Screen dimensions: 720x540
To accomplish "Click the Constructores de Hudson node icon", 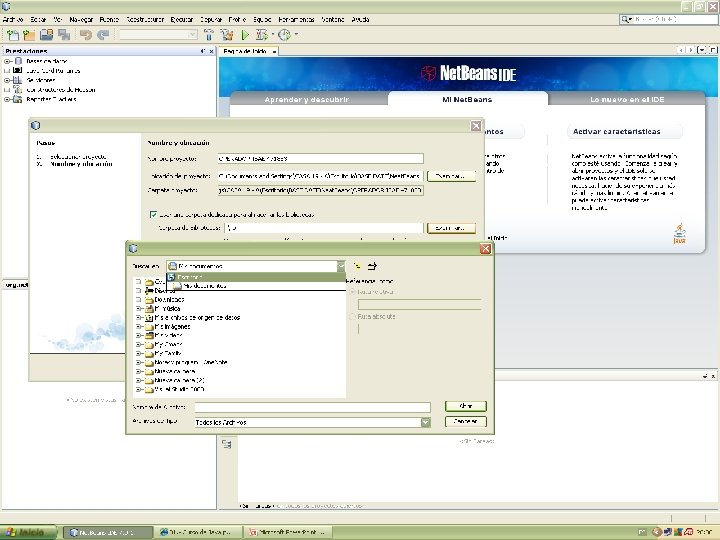I will pos(18,90).
